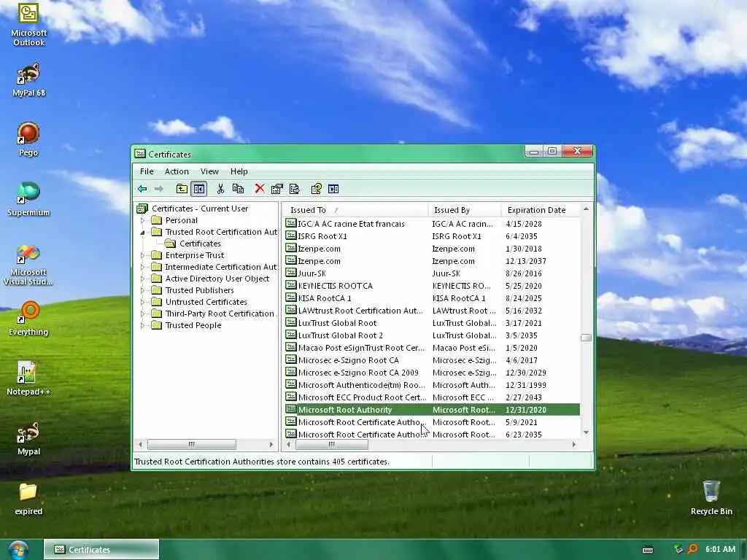747x560 pixels.
Task: Toggle the Action Pane toolbar icon
Action: point(333,189)
